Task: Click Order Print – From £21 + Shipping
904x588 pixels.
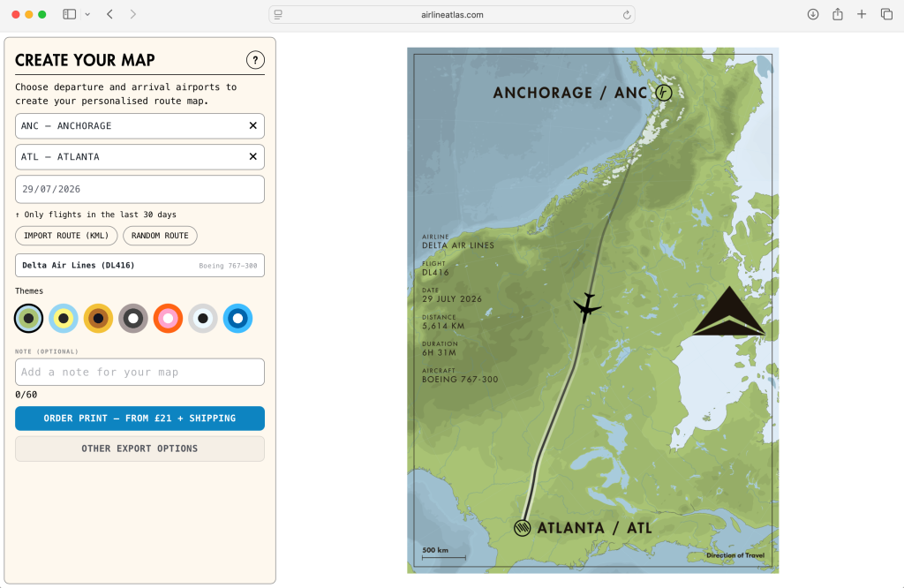Action: [139, 418]
